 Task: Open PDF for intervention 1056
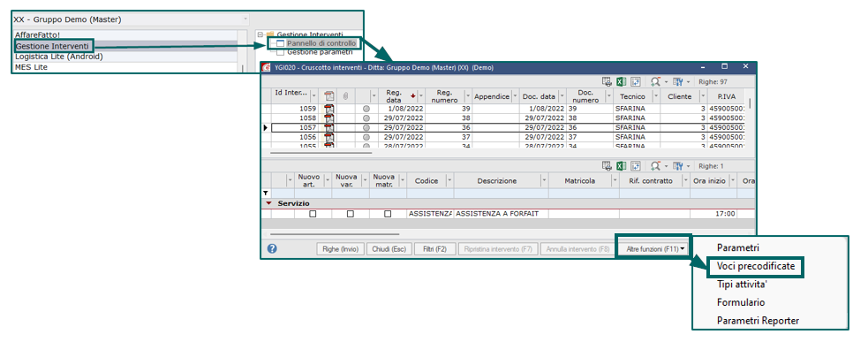(328, 137)
